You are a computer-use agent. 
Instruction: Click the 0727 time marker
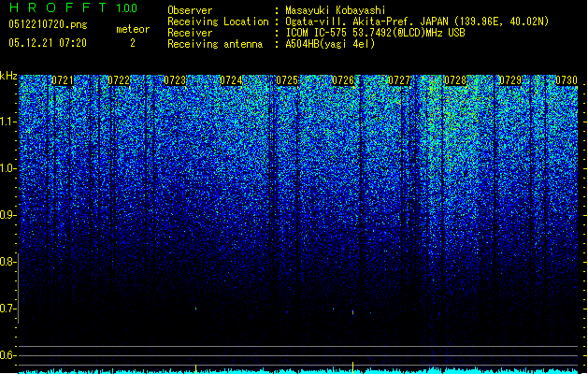pos(399,80)
